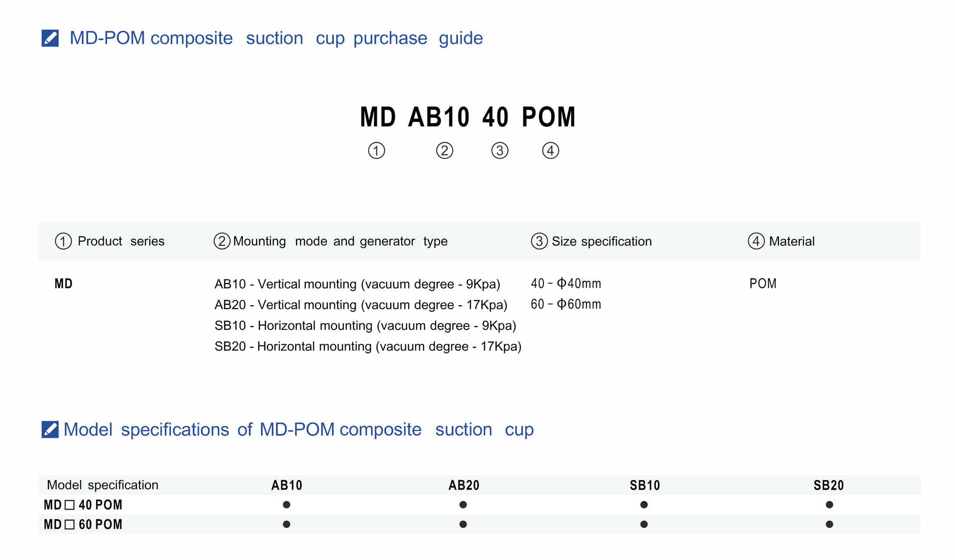Viewport: 955px width, 560px height.
Task: Select the SB20 dot in MD 60 POM row
Action: [829, 524]
